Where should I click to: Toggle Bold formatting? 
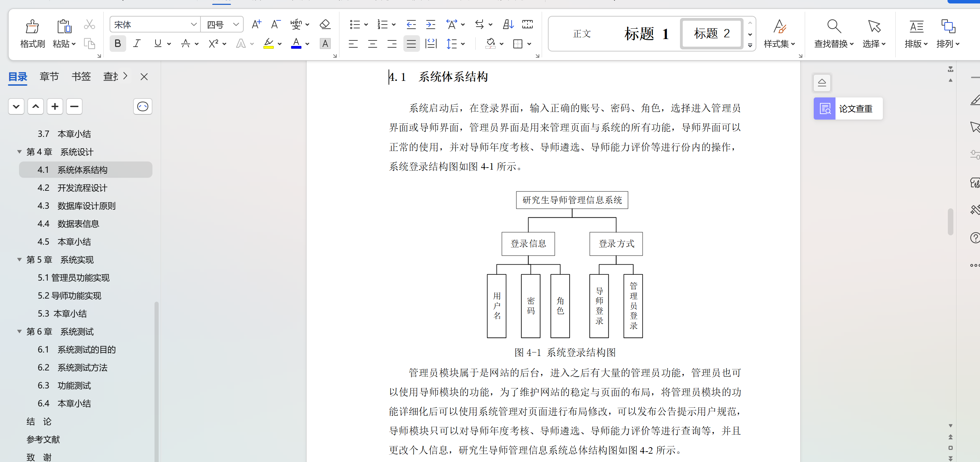pyautogui.click(x=118, y=44)
